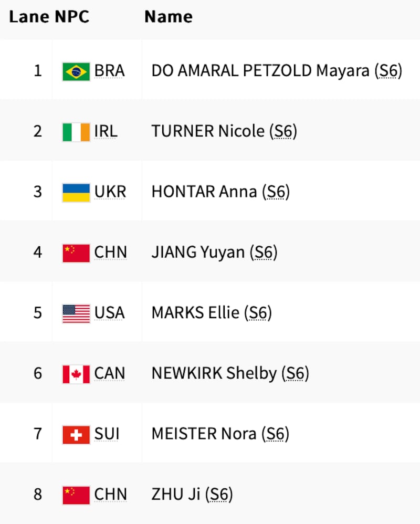Click the USA flag icon

(76, 313)
